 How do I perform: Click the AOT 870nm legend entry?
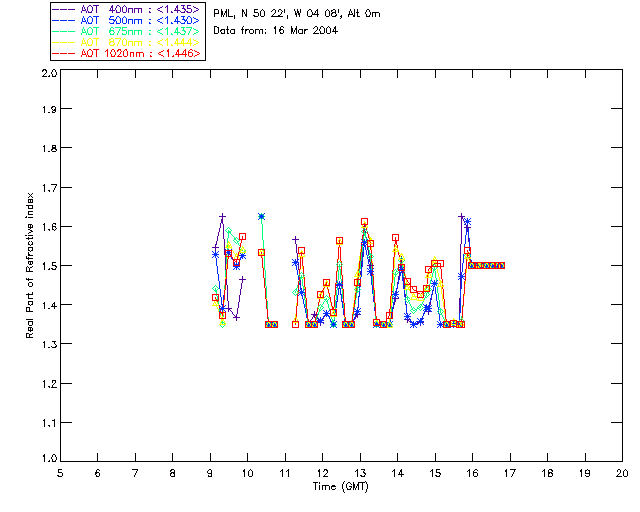pyautogui.click(x=128, y=42)
